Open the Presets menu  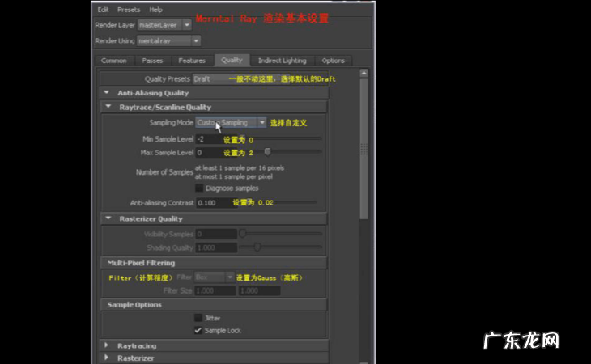point(128,10)
